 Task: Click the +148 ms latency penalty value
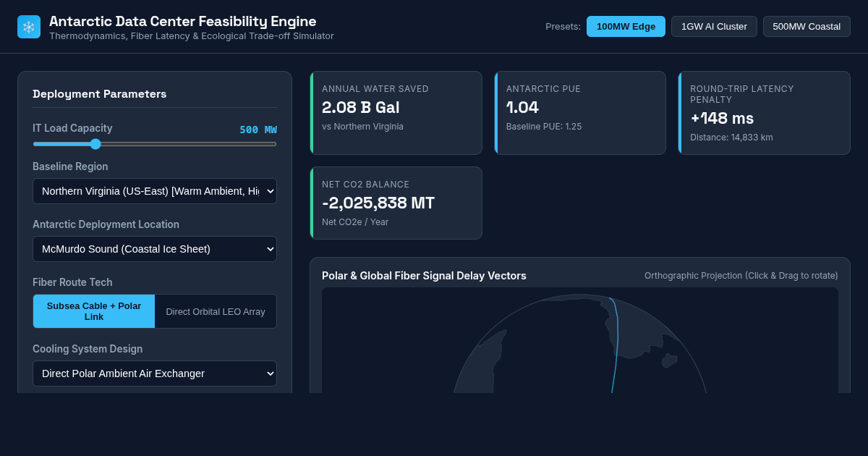(x=722, y=118)
